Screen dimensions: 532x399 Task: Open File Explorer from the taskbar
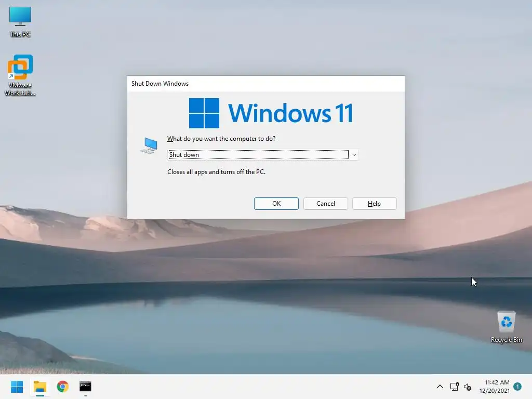tap(39, 387)
